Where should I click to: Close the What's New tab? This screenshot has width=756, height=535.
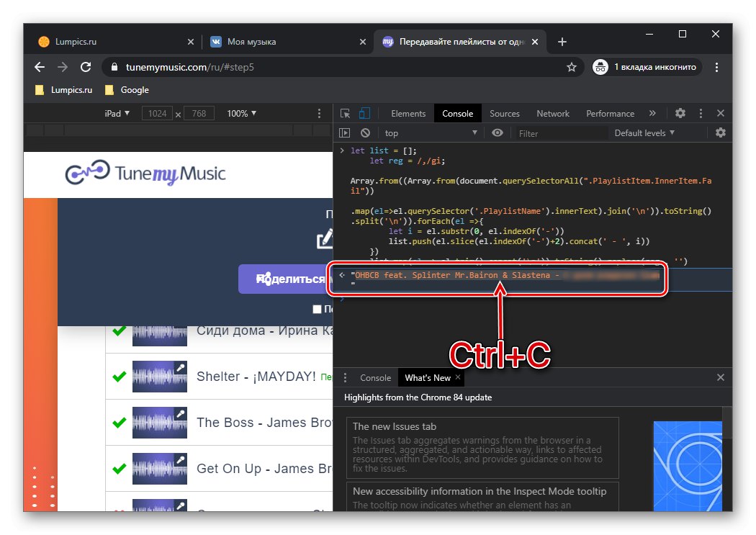pyautogui.click(x=458, y=377)
